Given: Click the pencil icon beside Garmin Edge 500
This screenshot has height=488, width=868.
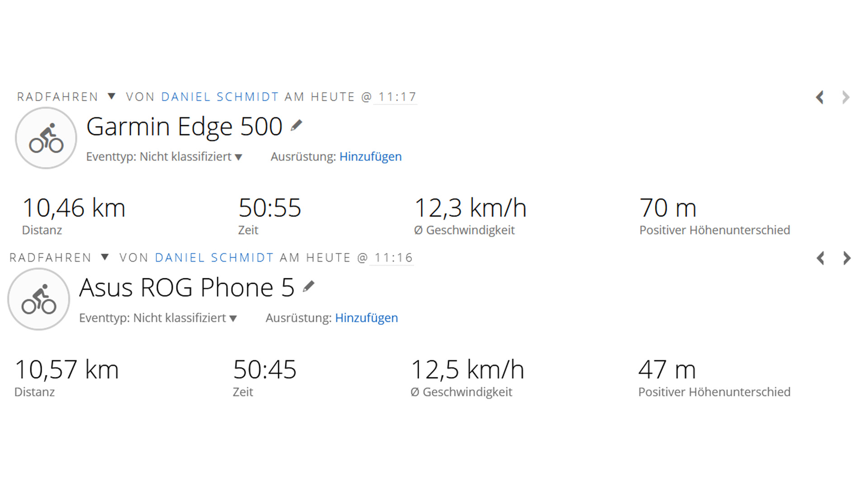Looking at the screenshot, I should click(x=296, y=126).
